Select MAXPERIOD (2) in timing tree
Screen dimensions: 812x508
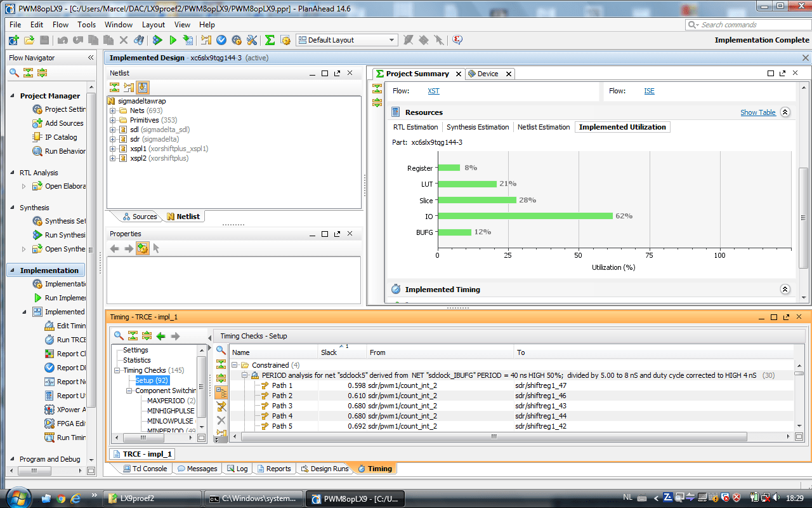click(171, 401)
